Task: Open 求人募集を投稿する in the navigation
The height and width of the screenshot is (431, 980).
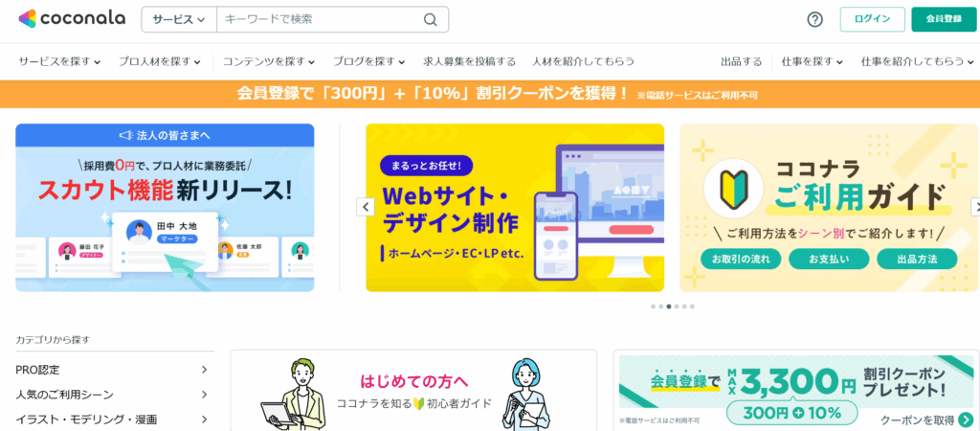Action: 469,61
